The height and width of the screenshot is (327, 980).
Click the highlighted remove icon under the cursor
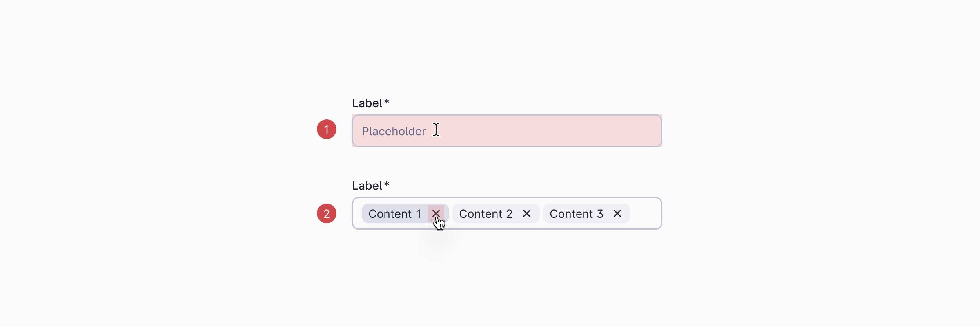(436, 213)
